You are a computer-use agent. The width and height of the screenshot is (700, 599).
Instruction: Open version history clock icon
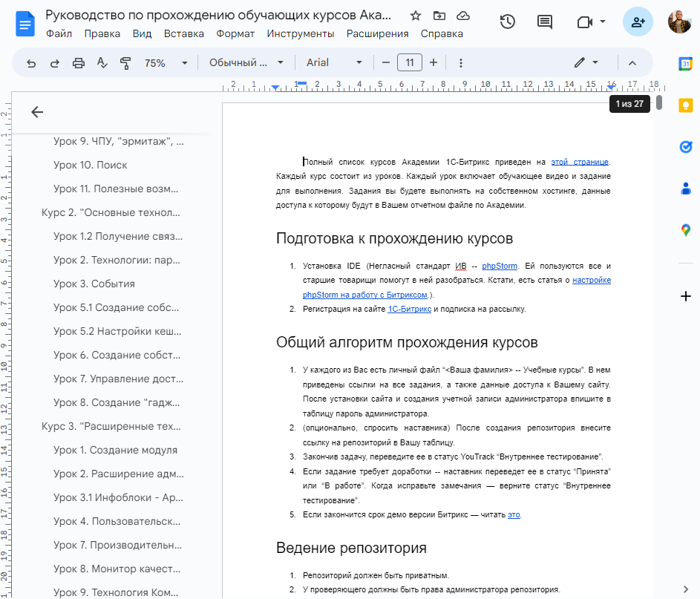(508, 22)
